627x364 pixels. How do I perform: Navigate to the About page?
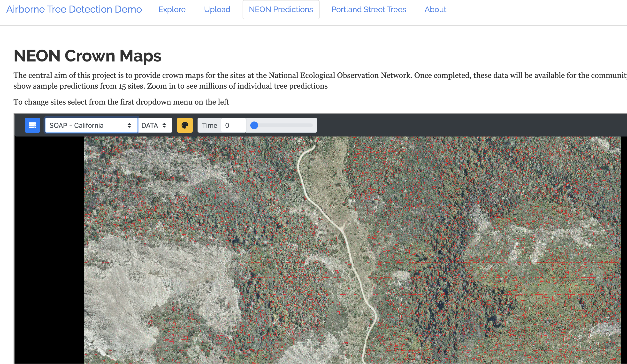click(435, 9)
